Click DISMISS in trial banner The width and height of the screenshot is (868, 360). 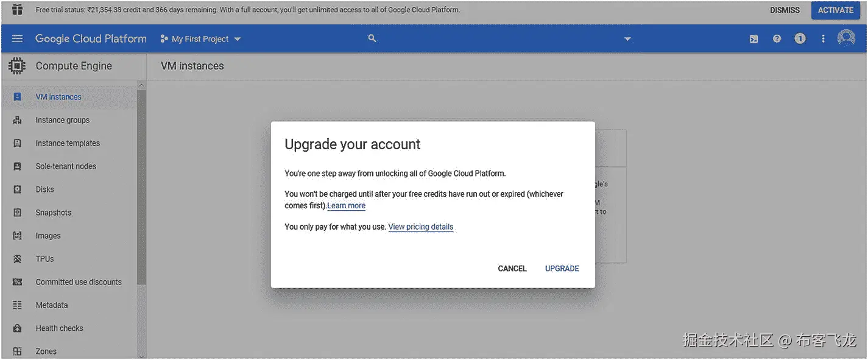pos(785,10)
